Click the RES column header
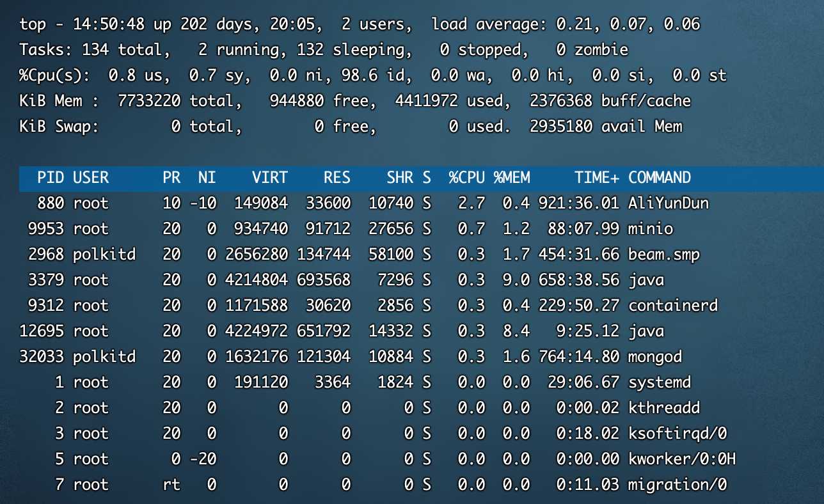Viewport: 824px width, 504px height. pos(337,178)
